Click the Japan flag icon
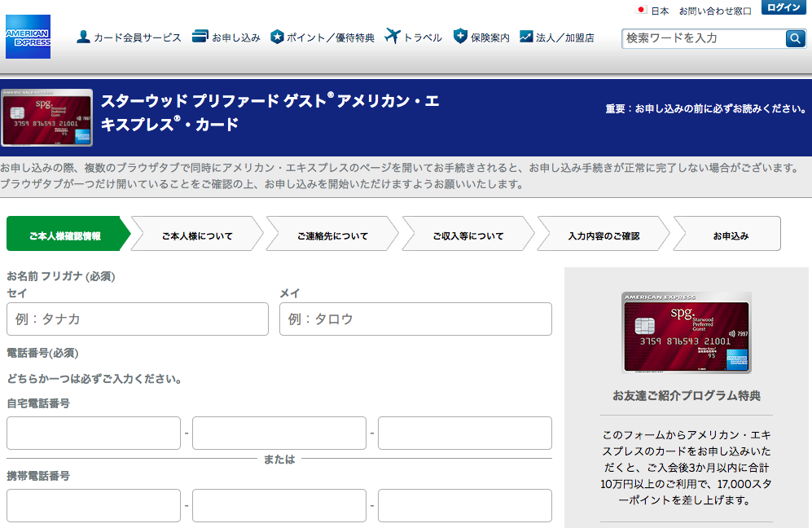Viewport: 812px width, 528px height. [x=641, y=10]
